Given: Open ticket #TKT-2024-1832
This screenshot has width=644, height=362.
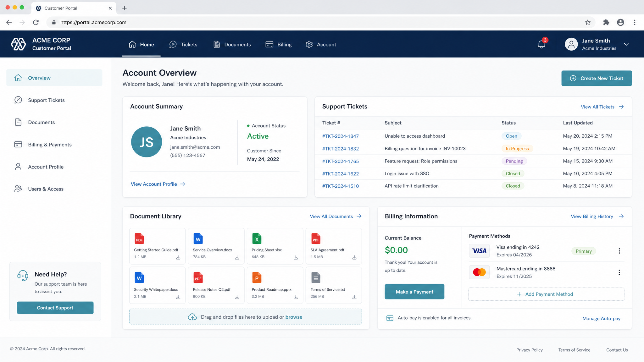Looking at the screenshot, I should click(x=340, y=149).
